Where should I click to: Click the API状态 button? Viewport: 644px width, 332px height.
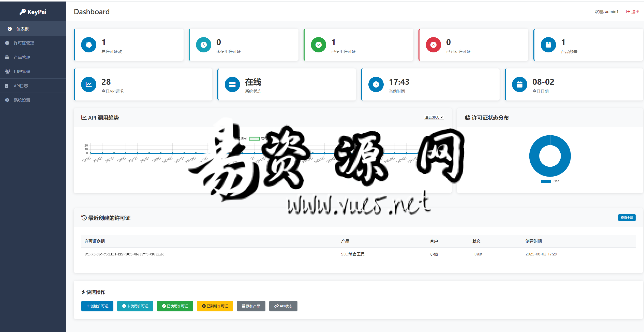283,306
